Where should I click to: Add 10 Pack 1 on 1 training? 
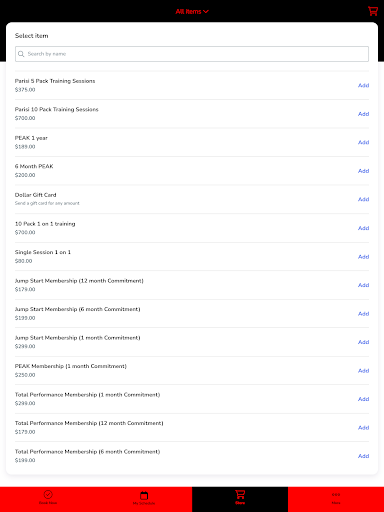[363, 228]
